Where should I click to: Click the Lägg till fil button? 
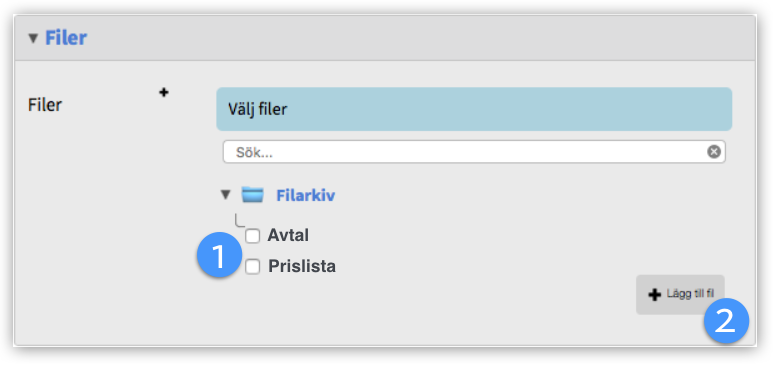[680, 295]
